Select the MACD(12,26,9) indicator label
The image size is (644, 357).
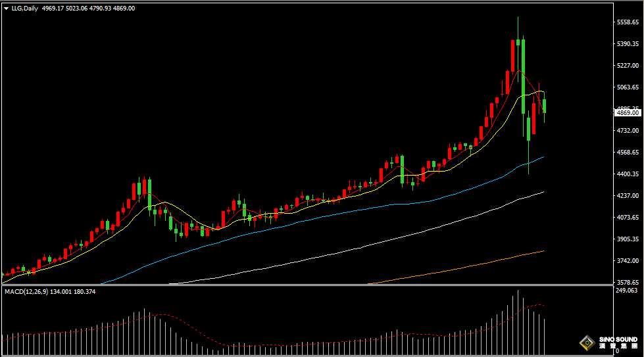24,291
